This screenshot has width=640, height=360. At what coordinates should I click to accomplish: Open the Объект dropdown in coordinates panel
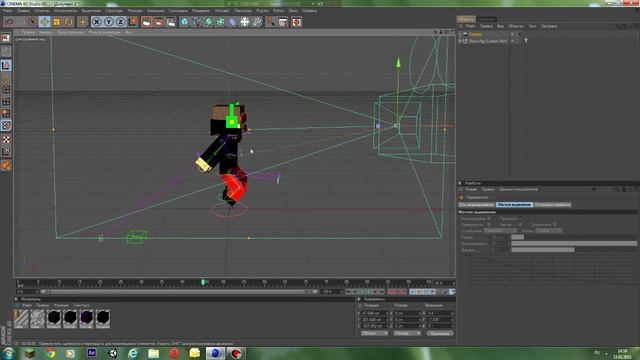click(x=374, y=333)
